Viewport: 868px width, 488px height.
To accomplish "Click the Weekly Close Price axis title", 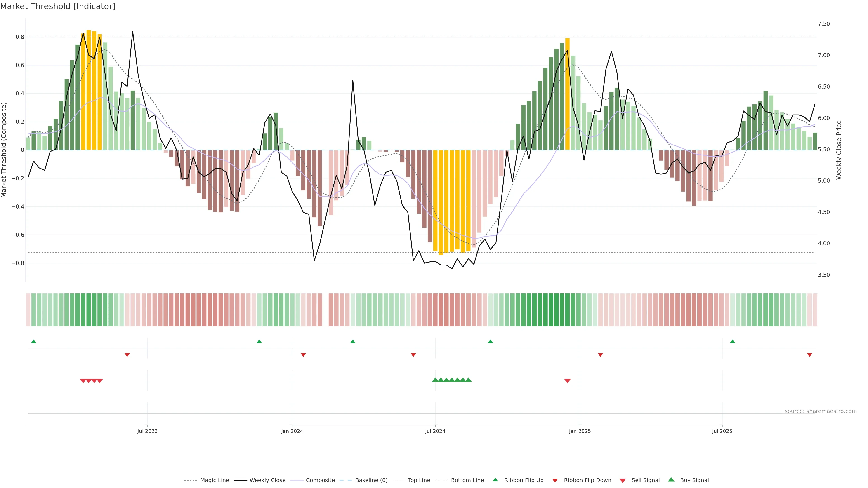I will (x=839, y=150).
